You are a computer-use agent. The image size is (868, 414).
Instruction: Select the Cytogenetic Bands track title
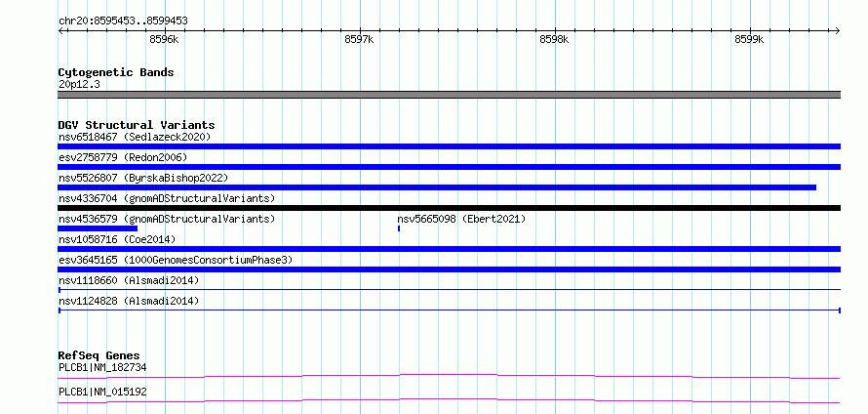point(116,72)
